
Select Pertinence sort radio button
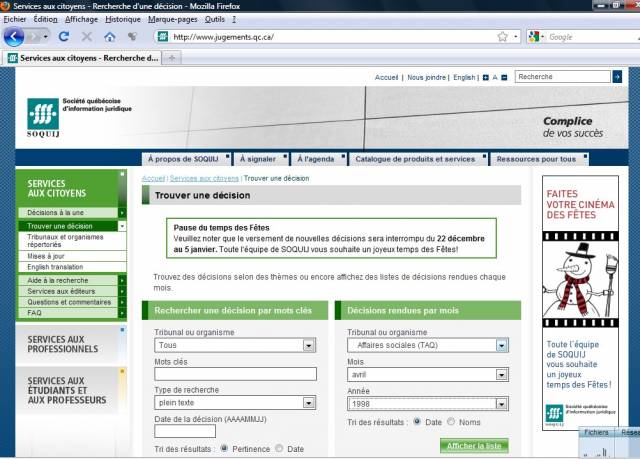point(224,449)
